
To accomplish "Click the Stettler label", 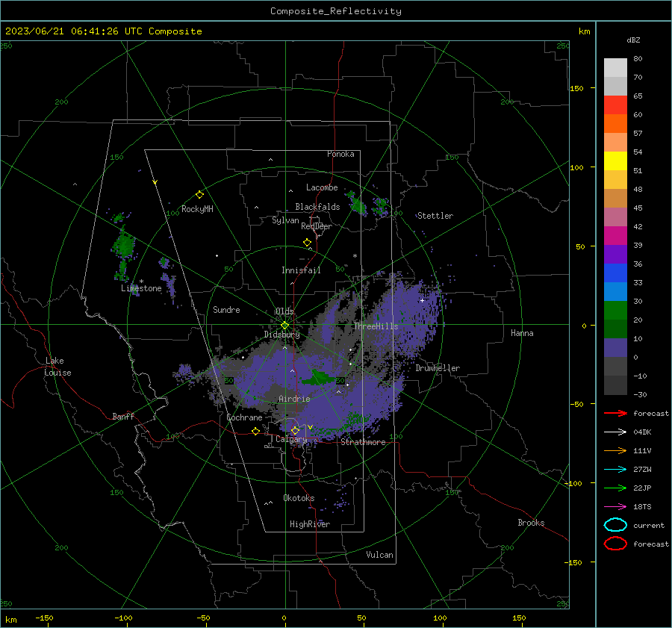I will click(435, 216).
